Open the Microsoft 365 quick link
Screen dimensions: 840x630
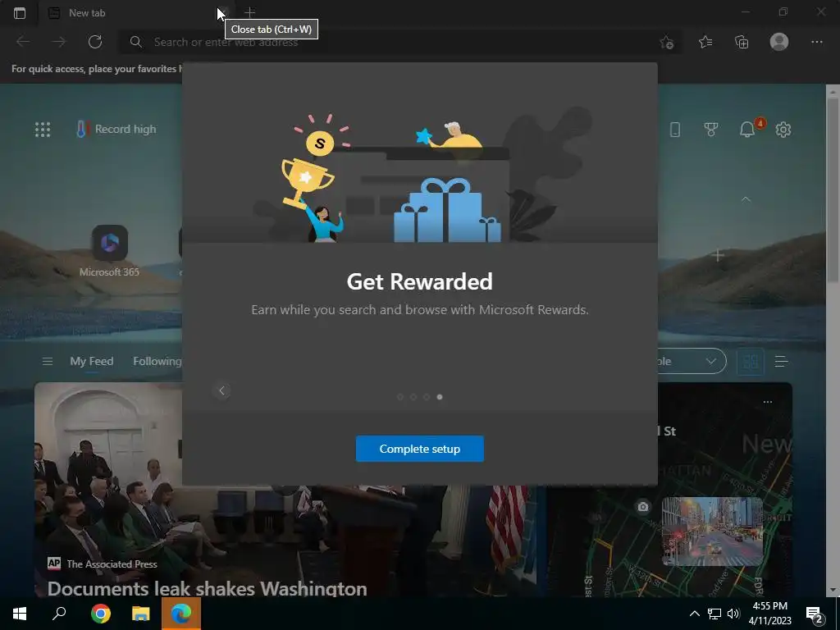(x=109, y=251)
